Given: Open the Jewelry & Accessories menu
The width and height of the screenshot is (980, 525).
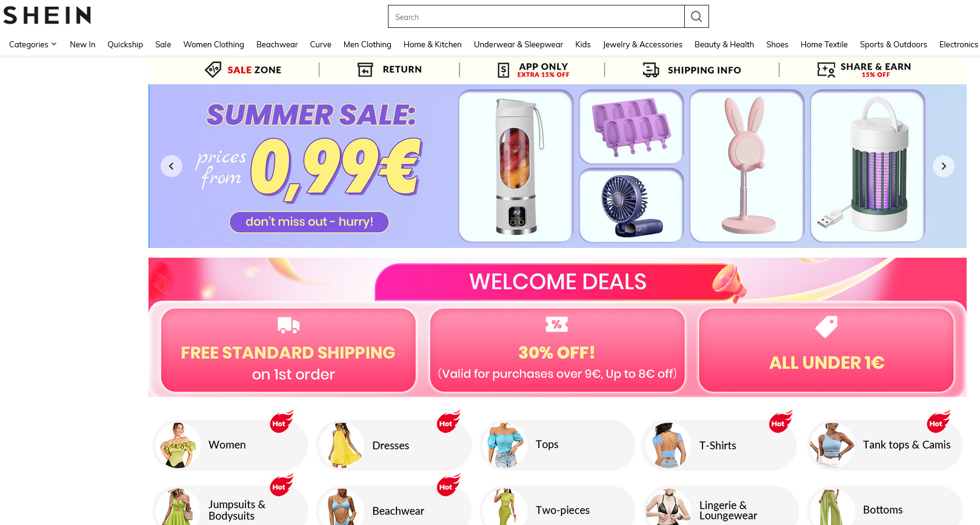Looking at the screenshot, I should tap(642, 44).
